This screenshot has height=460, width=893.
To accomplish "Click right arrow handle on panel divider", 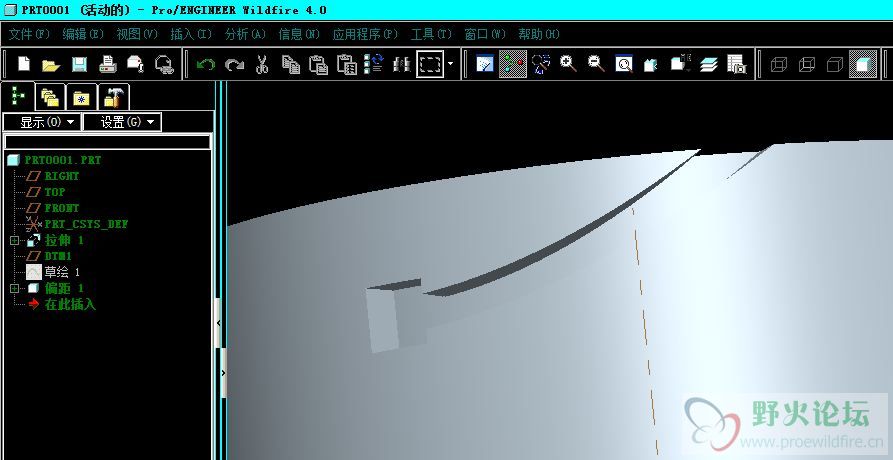I will pos(223,373).
